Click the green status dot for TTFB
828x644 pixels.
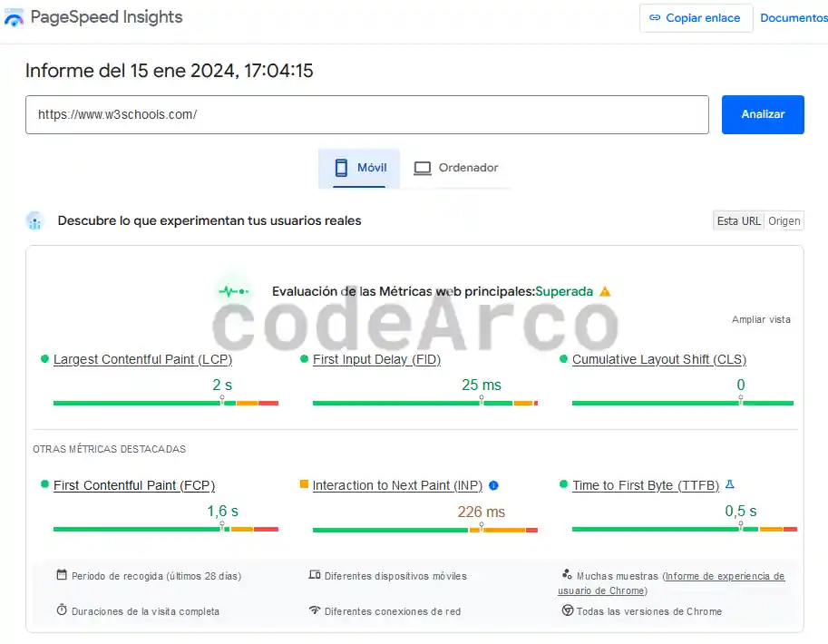coord(563,484)
